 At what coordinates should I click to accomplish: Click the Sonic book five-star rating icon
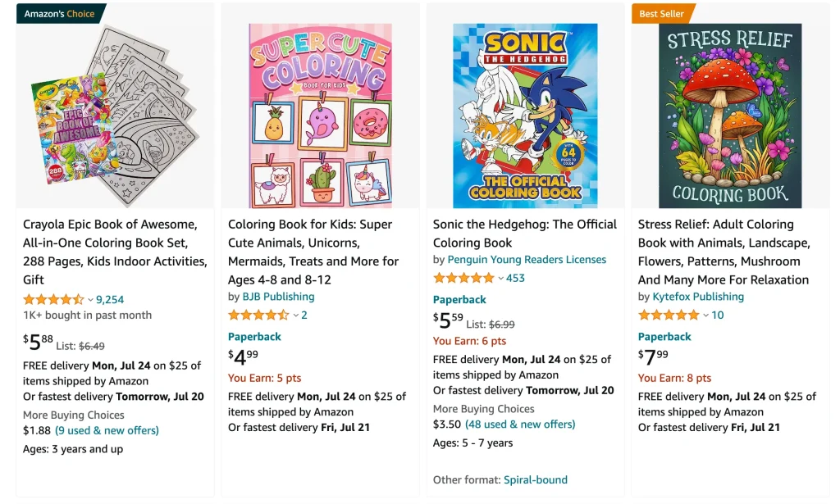click(x=463, y=278)
